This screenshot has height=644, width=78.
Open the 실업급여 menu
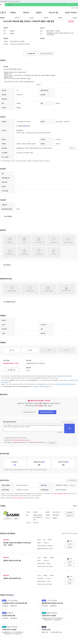point(39,12)
